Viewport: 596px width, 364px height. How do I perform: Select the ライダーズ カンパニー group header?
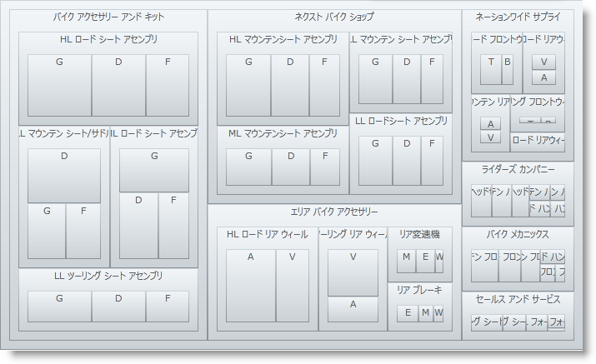pos(518,169)
